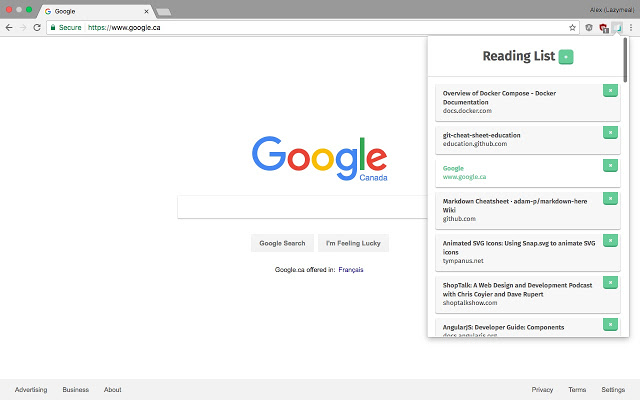Close the Google tab
Viewport: 640px width, 400px height.
[x=146, y=11]
